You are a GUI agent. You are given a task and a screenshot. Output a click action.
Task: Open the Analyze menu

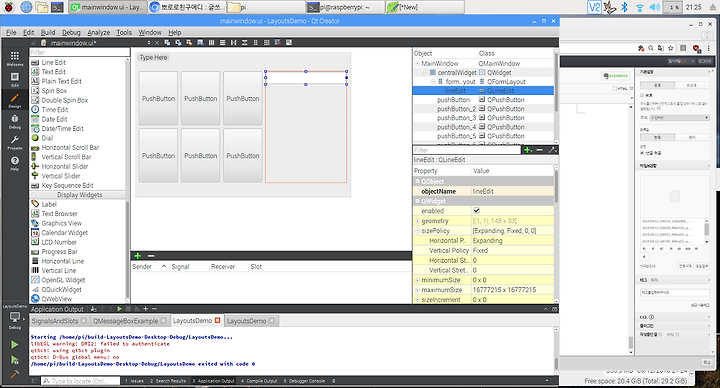99,32
